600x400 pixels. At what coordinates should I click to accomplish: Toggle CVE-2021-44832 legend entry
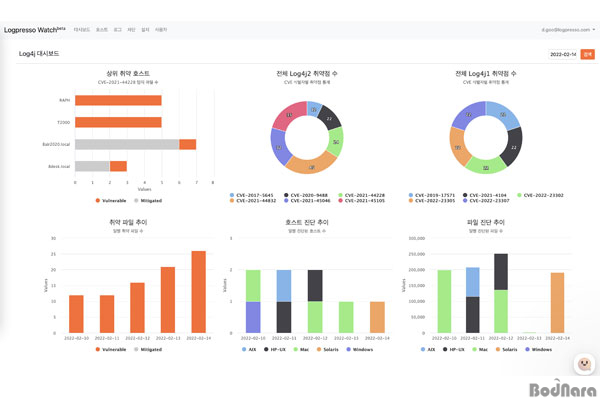click(x=253, y=201)
